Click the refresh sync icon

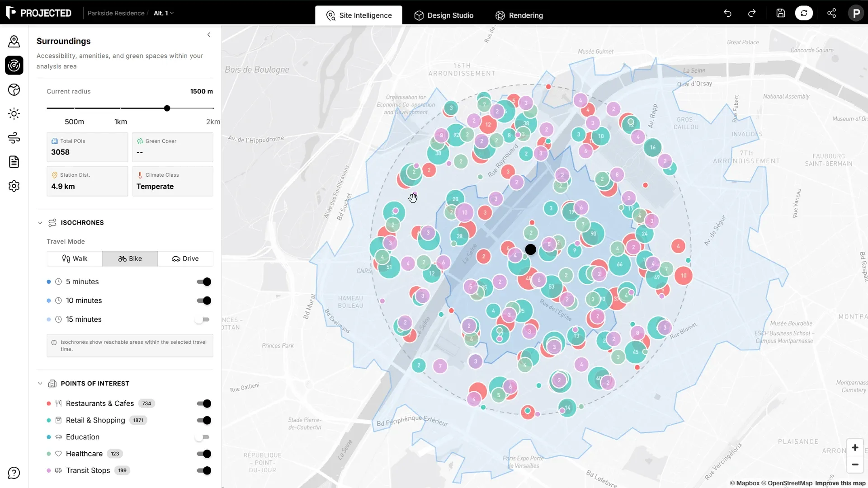point(804,13)
